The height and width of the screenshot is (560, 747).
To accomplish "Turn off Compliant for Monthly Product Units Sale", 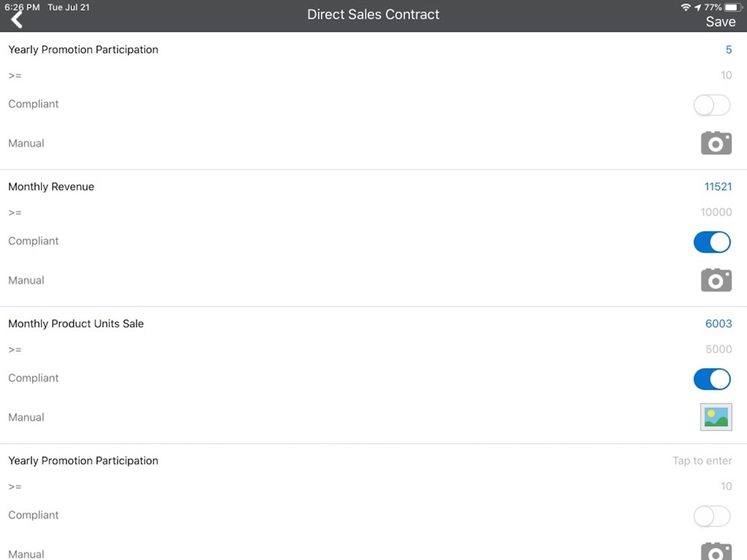I will (x=712, y=379).
